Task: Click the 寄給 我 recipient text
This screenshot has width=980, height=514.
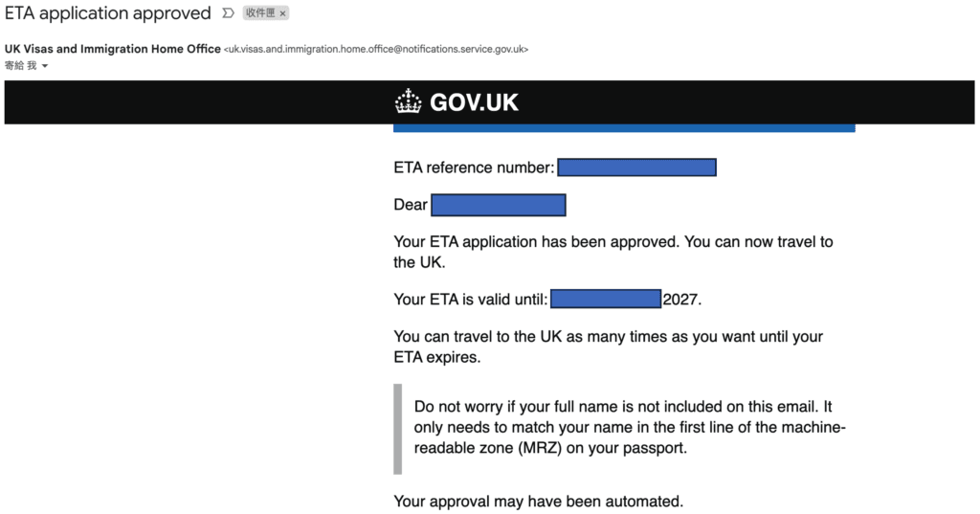Action: click(20, 66)
